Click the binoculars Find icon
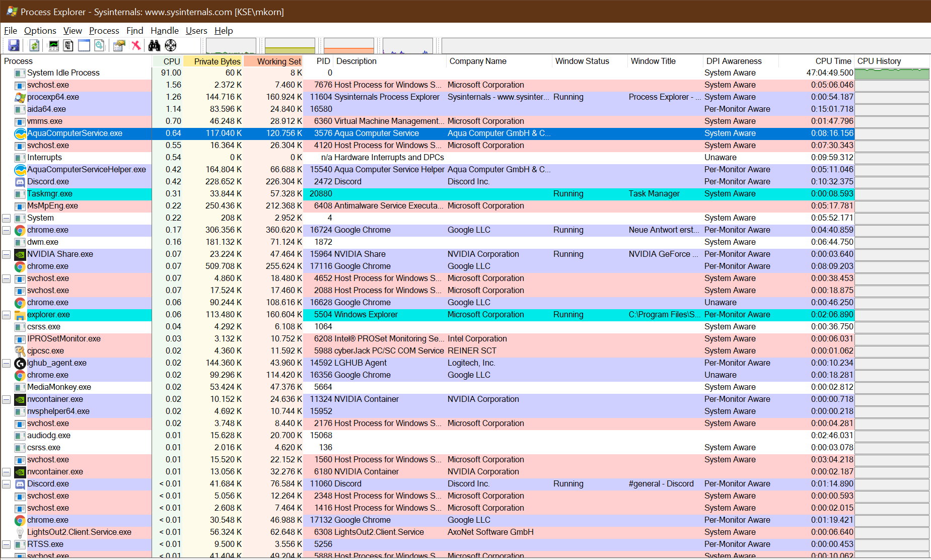The height and width of the screenshot is (560, 931). 154,46
